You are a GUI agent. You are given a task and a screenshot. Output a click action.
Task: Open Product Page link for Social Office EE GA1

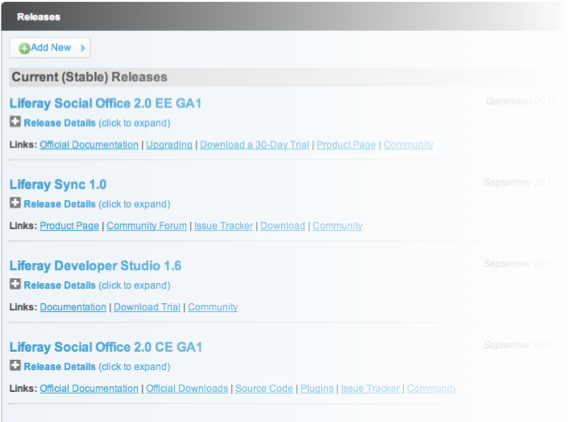346,145
